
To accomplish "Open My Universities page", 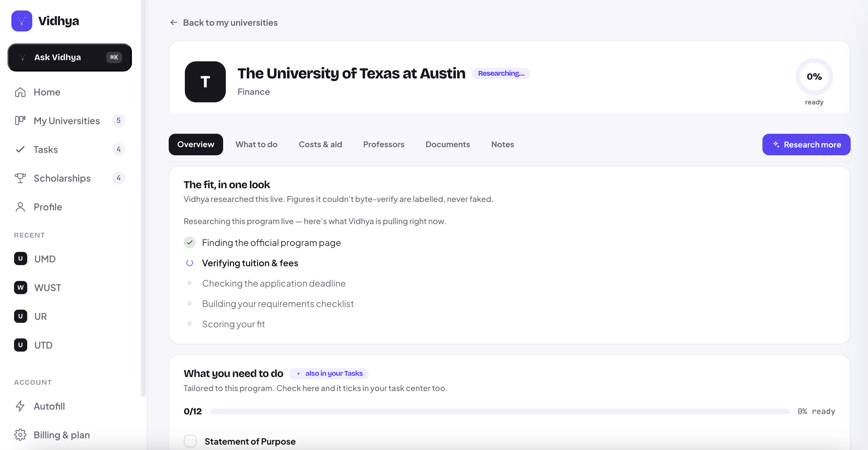I will point(70,121).
